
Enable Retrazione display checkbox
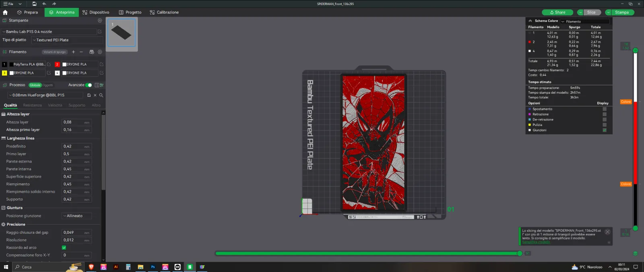click(x=605, y=114)
